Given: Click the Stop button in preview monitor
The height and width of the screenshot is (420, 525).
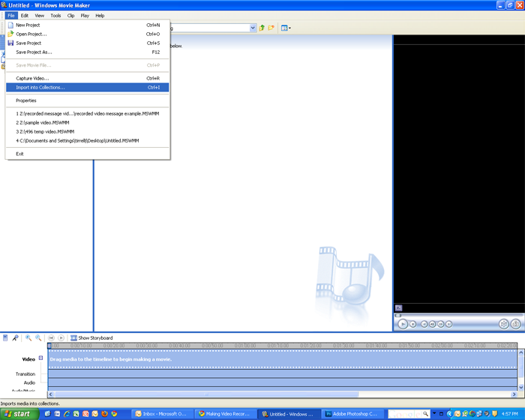Looking at the screenshot, I should [x=413, y=324].
